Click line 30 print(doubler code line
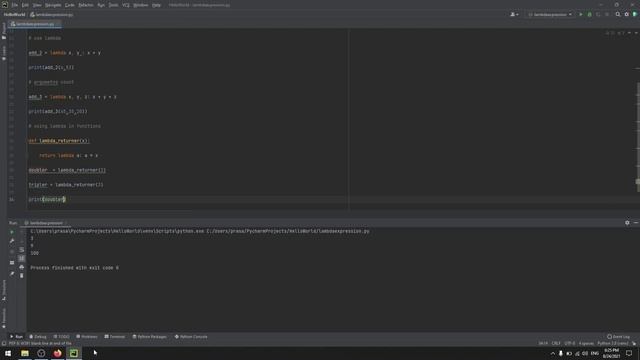 (47, 200)
